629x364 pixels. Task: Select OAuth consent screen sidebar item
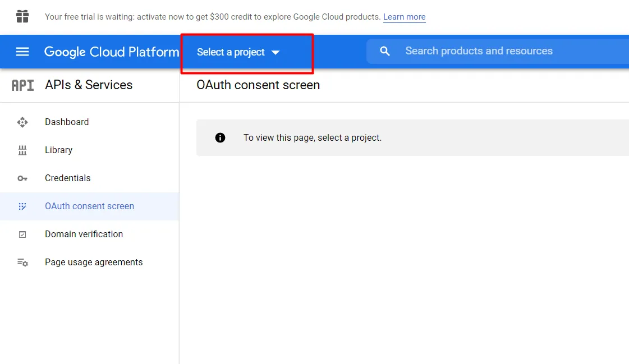click(89, 206)
